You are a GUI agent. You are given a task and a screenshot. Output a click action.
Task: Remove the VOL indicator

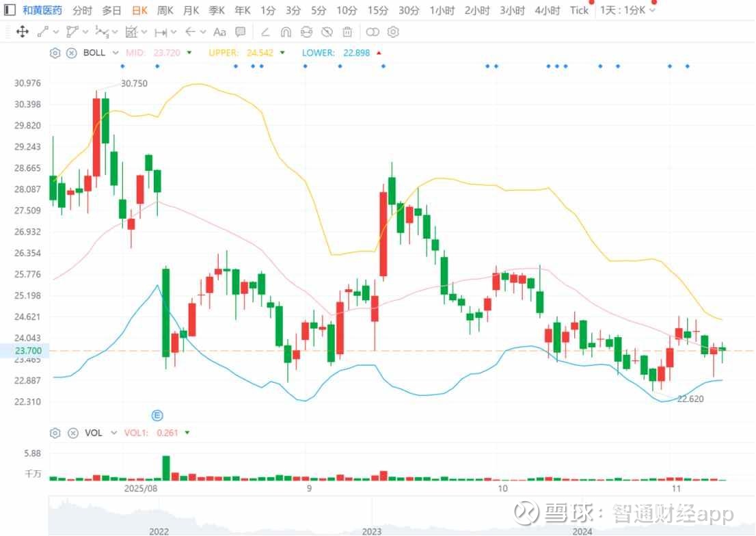(x=72, y=433)
